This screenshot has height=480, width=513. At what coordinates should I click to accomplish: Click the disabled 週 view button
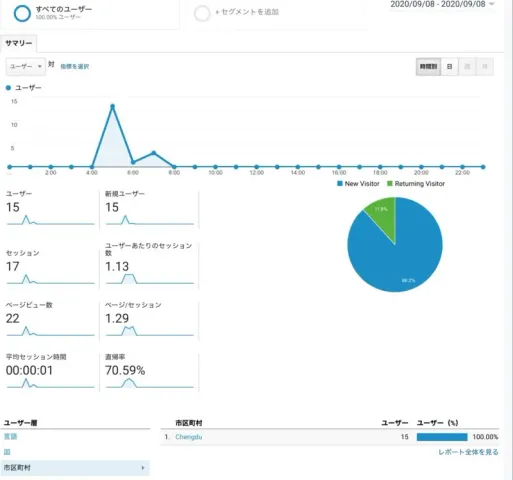click(x=467, y=67)
